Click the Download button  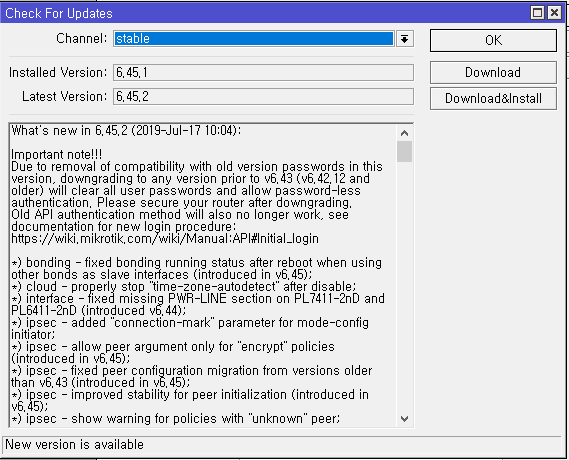(493, 73)
